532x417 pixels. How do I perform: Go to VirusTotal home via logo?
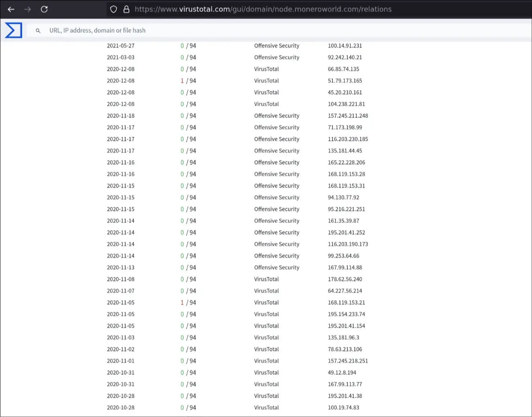[14, 30]
